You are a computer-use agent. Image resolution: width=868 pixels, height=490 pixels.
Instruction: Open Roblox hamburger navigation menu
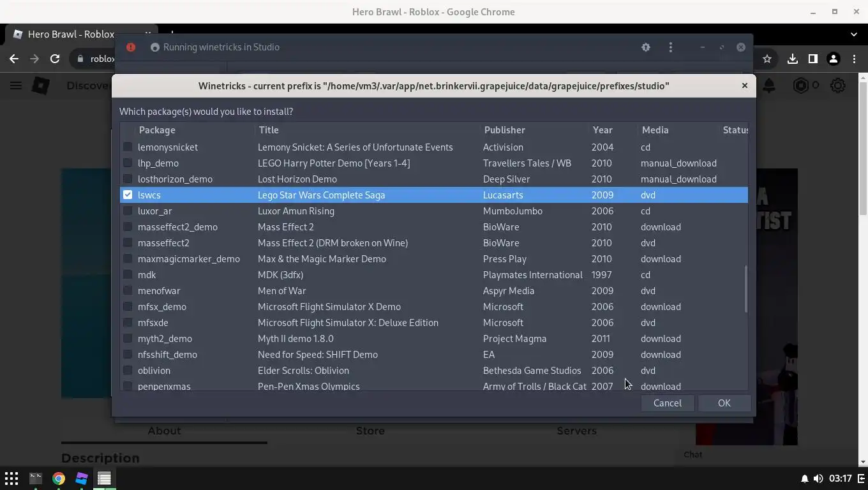[16, 85]
